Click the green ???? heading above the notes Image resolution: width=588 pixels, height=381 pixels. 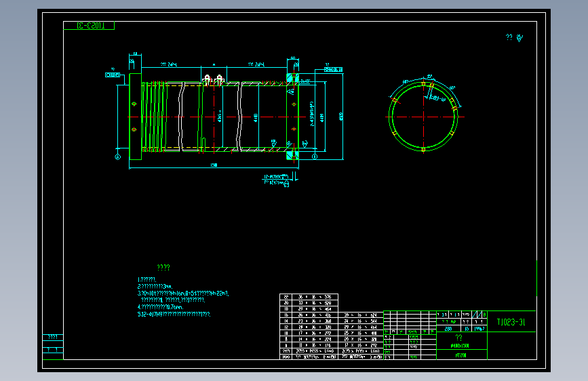click(163, 267)
